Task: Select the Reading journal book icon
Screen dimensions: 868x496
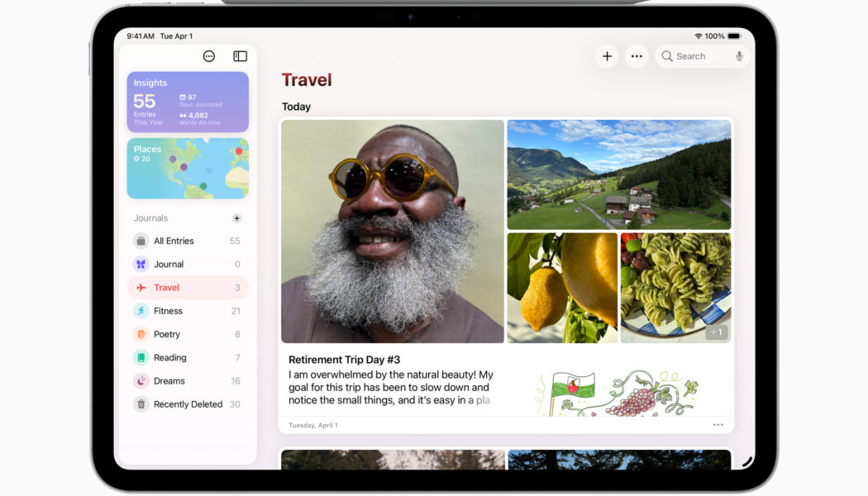Action: pos(141,358)
